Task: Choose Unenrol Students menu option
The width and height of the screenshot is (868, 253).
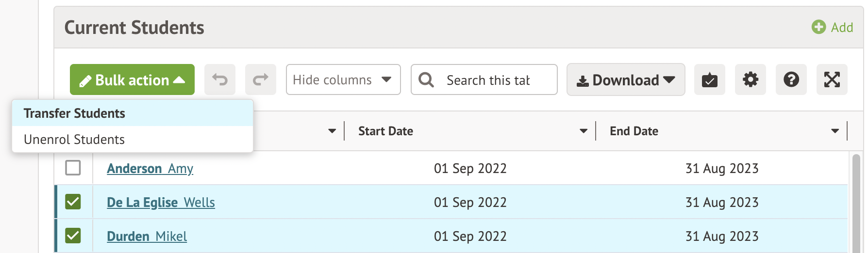Action: click(74, 140)
